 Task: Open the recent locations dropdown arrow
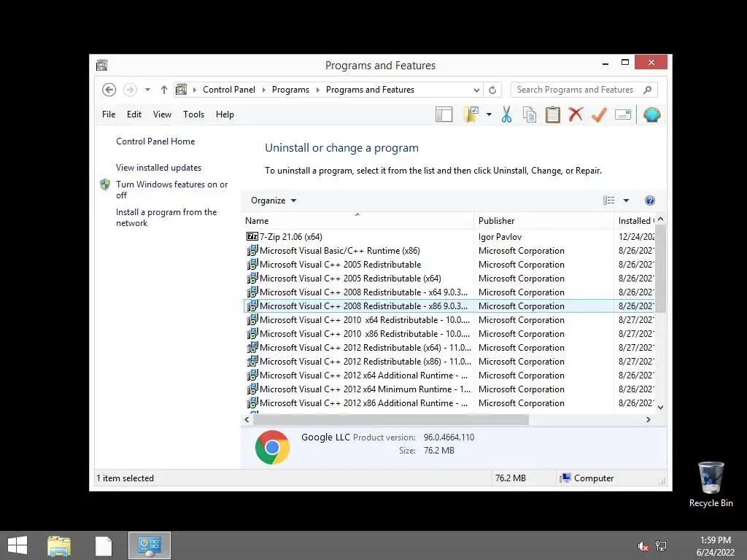click(x=147, y=90)
